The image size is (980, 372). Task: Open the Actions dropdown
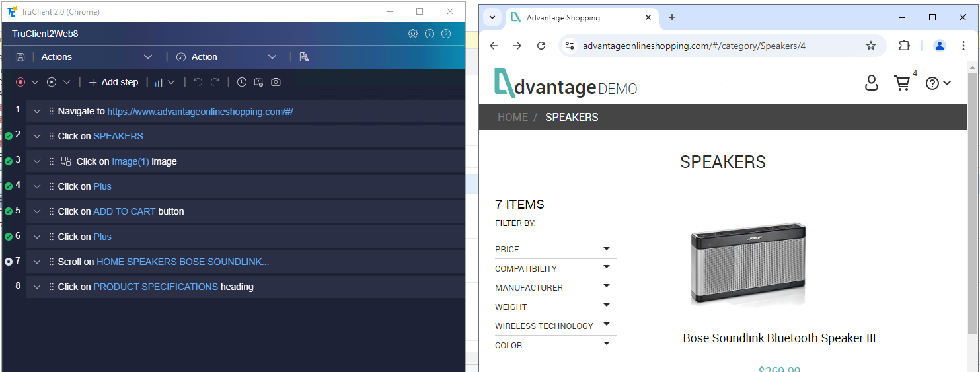96,57
